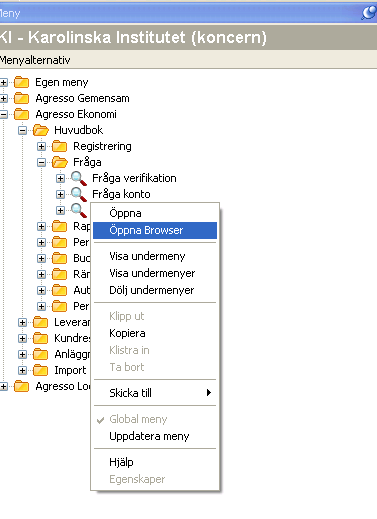Click the pin icon in the Meny title bar

pos(369,13)
